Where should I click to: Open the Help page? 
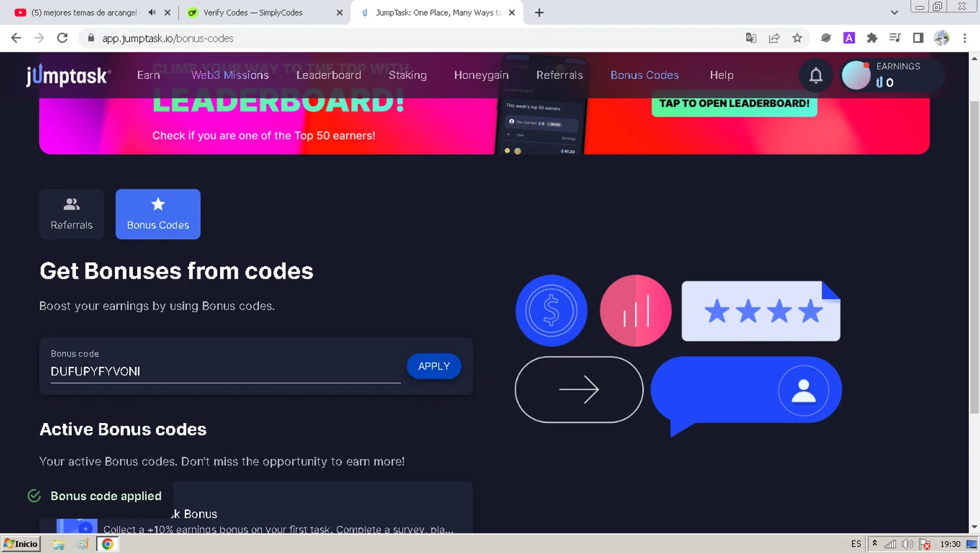(721, 75)
